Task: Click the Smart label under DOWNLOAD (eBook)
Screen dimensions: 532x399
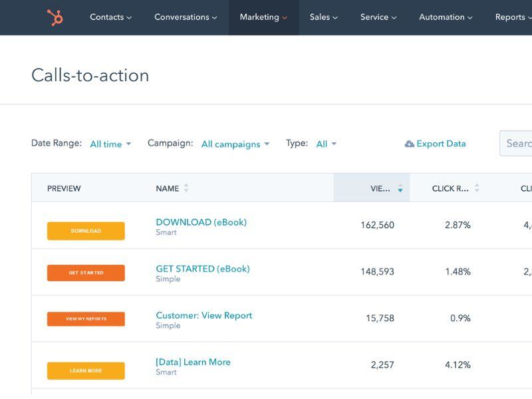Action: 166,232
